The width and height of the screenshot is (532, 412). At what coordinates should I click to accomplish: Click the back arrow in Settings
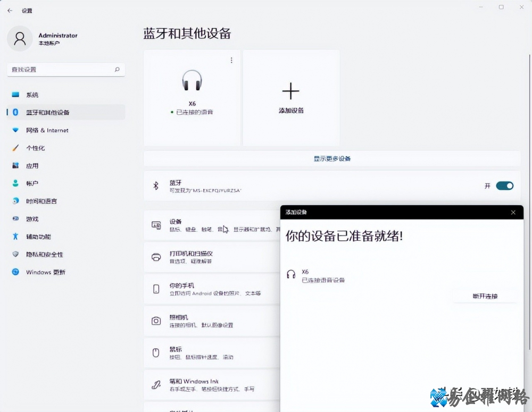(x=10, y=10)
